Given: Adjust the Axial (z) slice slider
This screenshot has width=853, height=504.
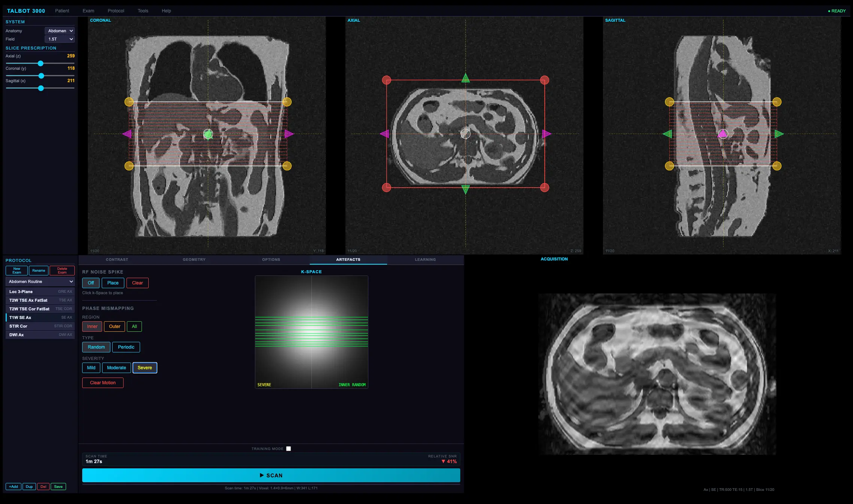Looking at the screenshot, I should (x=40, y=63).
